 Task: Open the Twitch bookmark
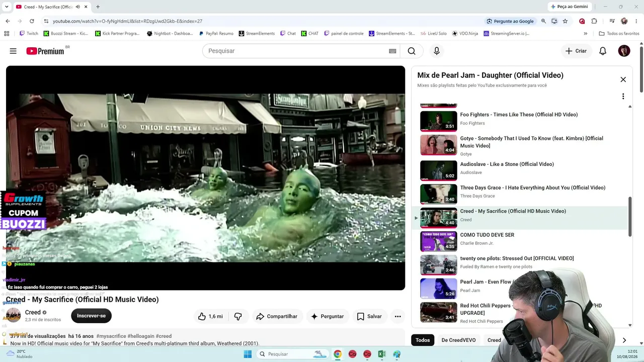(x=29, y=34)
